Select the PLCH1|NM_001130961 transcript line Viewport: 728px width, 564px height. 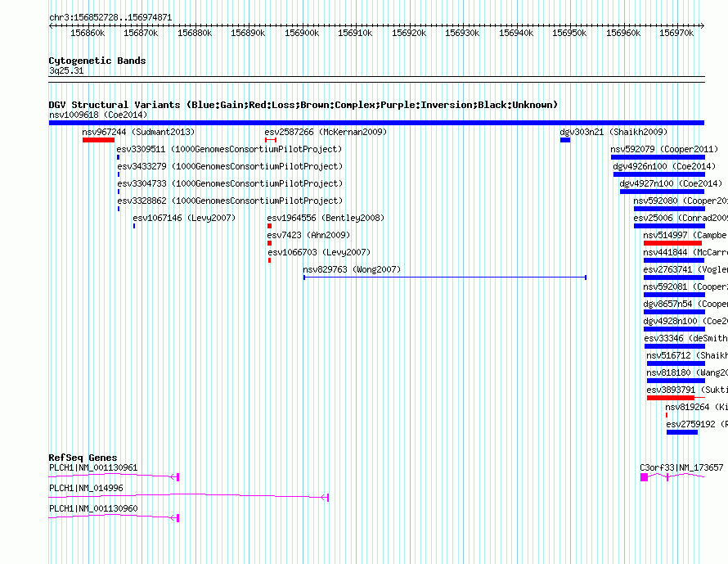114,476
